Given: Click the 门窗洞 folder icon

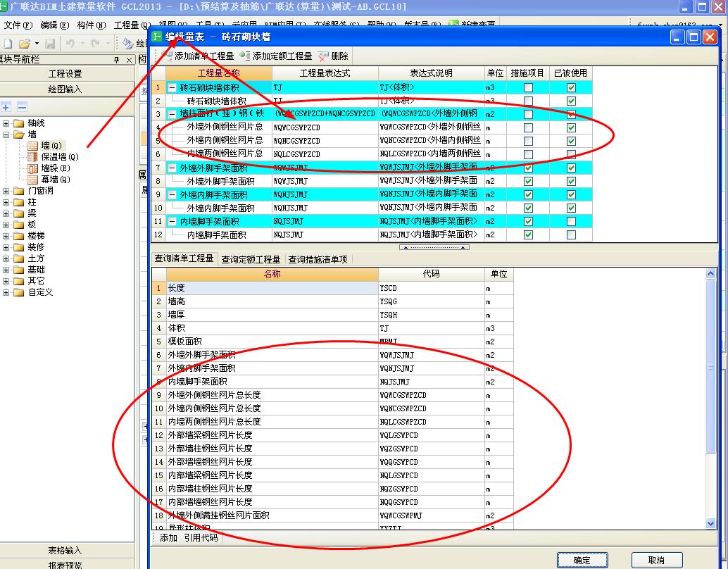Looking at the screenshot, I should click(18, 191).
